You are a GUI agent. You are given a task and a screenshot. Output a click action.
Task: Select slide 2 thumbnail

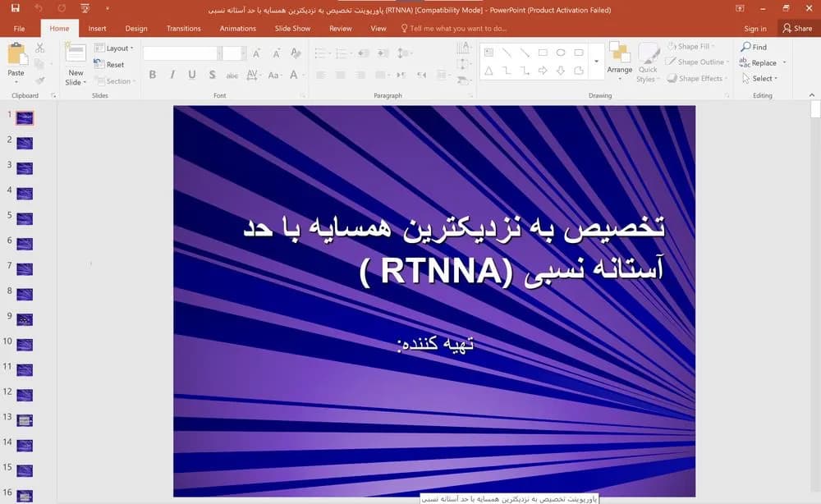[x=25, y=143]
